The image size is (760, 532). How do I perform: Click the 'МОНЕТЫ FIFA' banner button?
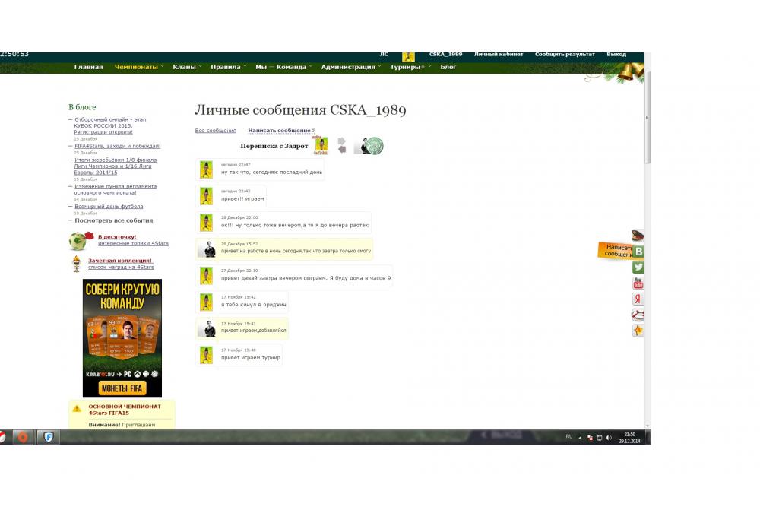click(x=122, y=388)
